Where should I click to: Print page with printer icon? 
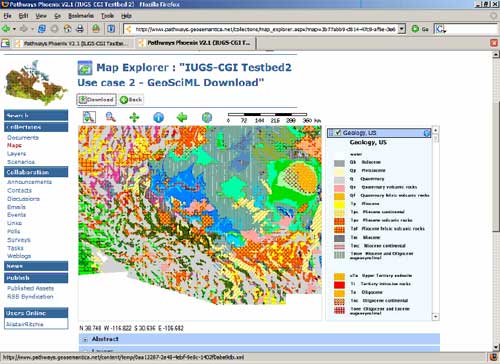point(80,29)
